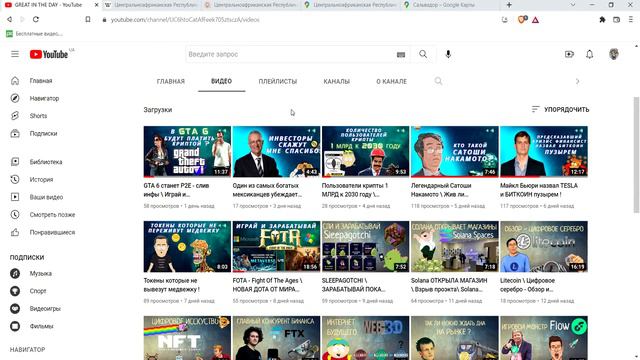This screenshot has width=640, height=360.
Task: Open Brave shields lion icon
Action: pos(521,19)
